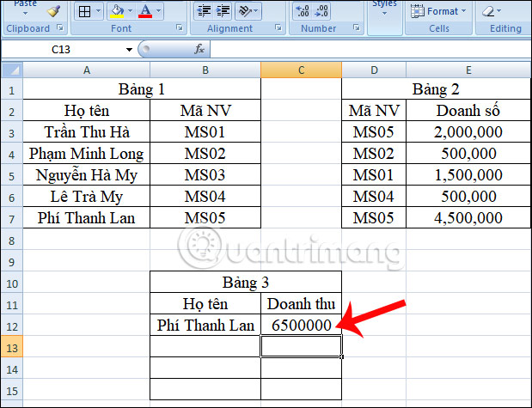The image size is (532, 408).
Task: Open the Alignment dialog launcher
Action: (x=278, y=27)
